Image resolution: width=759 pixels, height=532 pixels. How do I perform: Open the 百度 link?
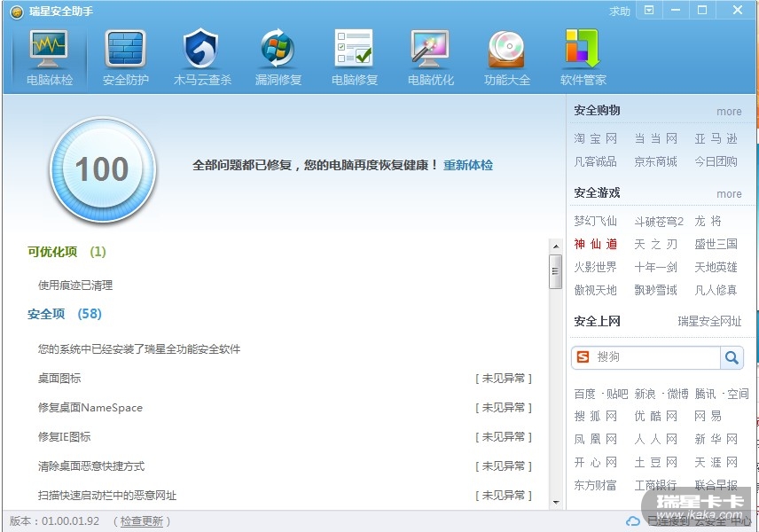[x=584, y=394]
